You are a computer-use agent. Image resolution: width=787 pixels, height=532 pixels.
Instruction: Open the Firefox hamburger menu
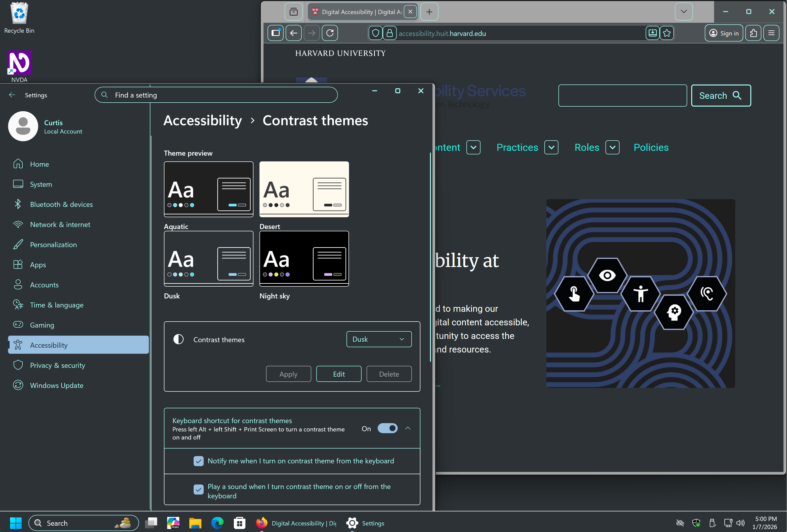pyautogui.click(x=771, y=33)
